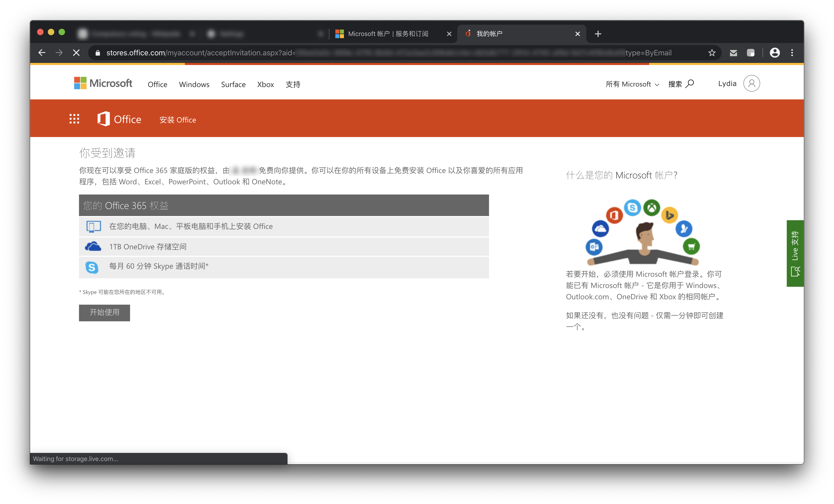Open the app launcher waffle grid icon
The image size is (834, 504).
pyautogui.click(x=74, y=119)
